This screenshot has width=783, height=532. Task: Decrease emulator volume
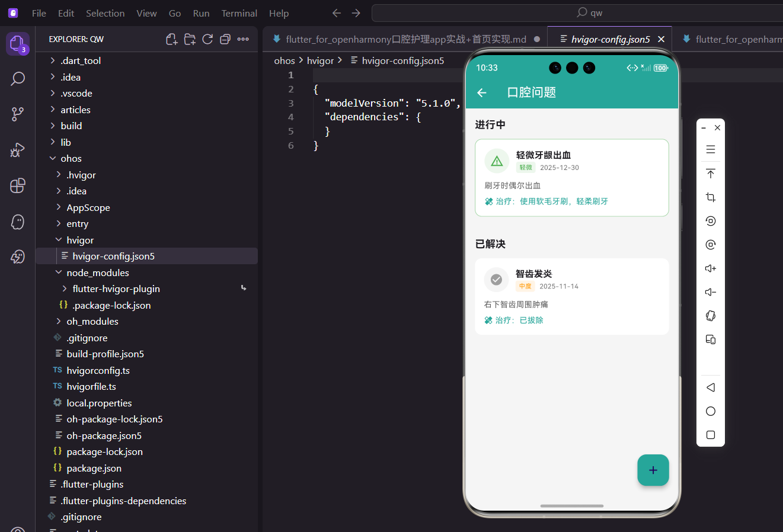(x=711, y=292)
